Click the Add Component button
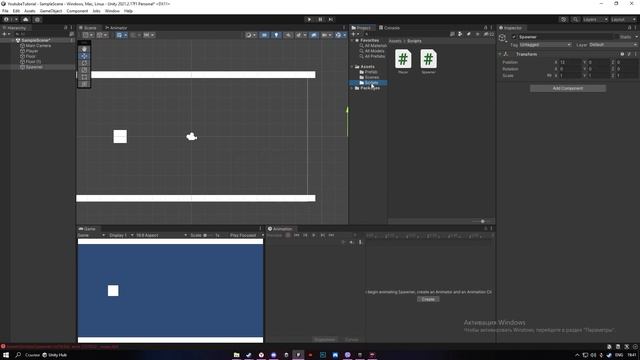The width and height of the screenshot is (640, 360). tap(568, 88)
